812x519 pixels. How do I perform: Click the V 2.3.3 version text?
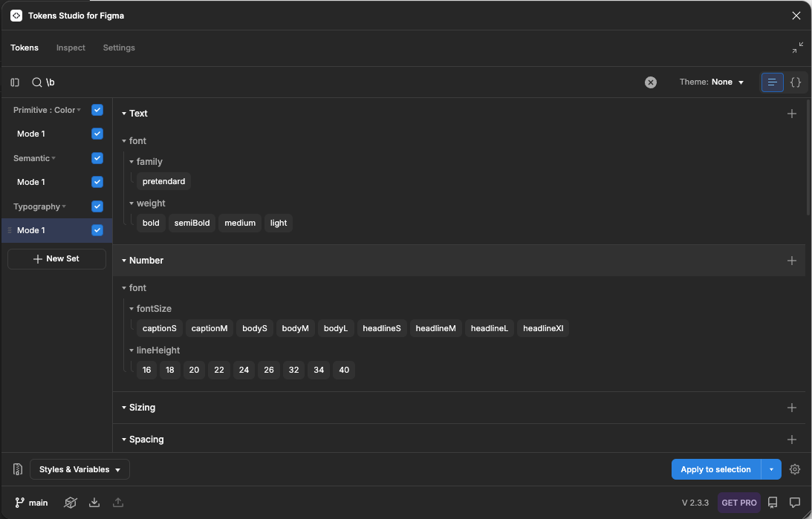coord(695,503)
